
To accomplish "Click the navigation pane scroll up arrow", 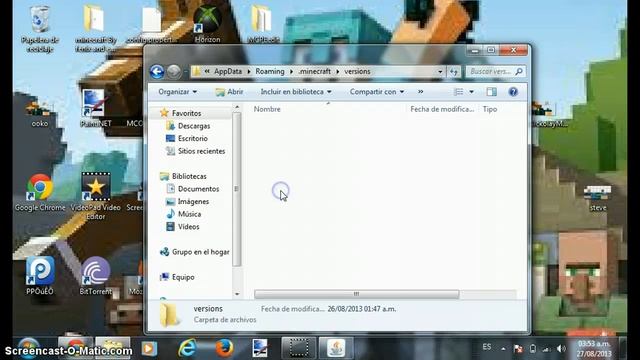I will point(237,107).
